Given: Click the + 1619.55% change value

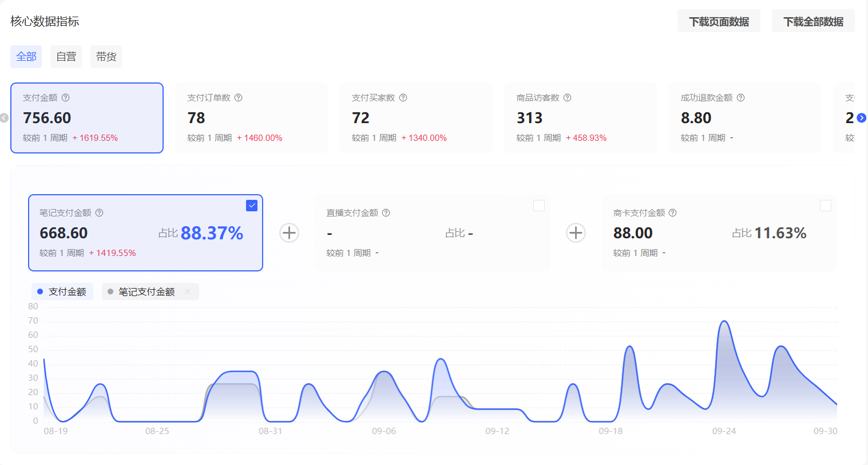Looking at the screenshot, I should coord(95,138).
